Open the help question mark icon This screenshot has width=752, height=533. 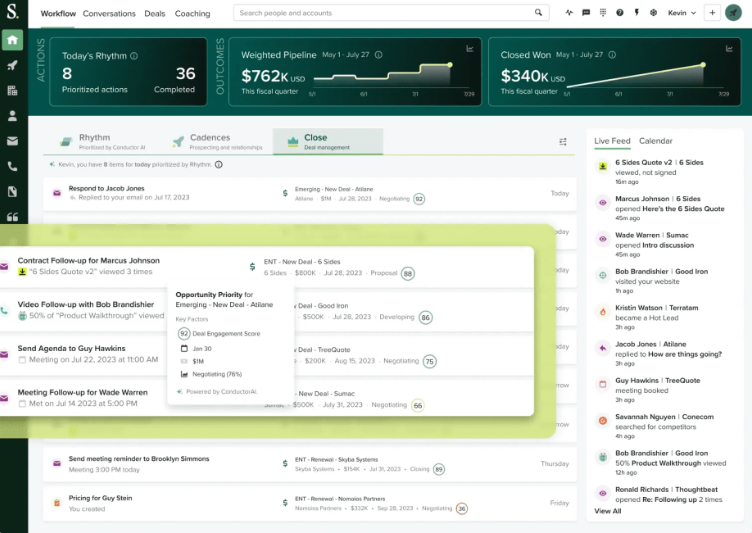(x=620, y=13)
